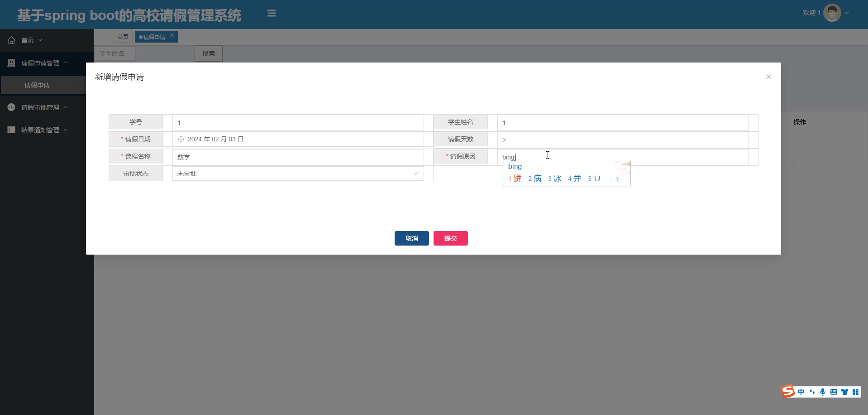868x415 pixels.
Task: Switch to the 请假申请 tab
Action: tap(154, 37)
